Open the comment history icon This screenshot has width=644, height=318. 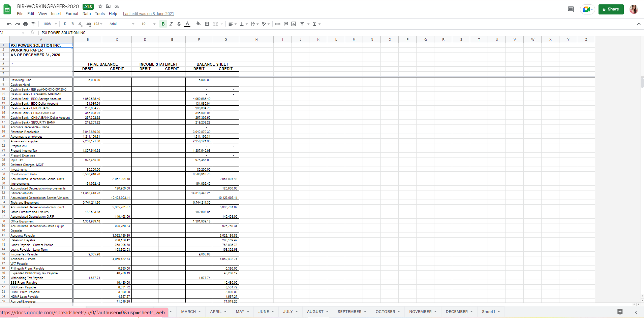coord(571,9)
